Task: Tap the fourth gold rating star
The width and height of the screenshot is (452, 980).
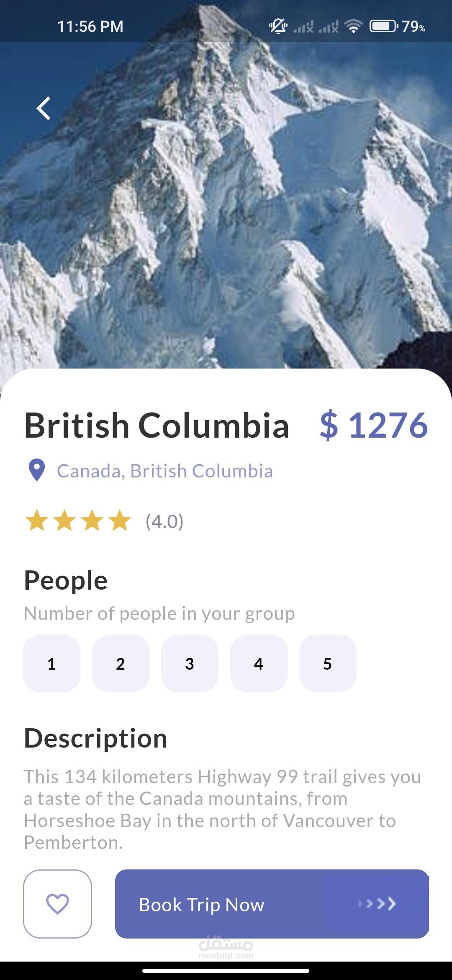Action: coord(120,521)
